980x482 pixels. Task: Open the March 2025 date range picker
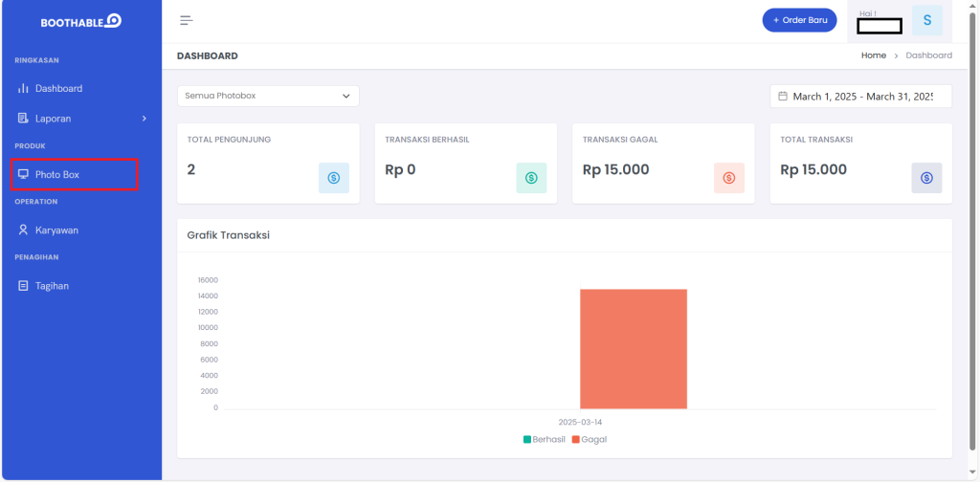[860, 97]
